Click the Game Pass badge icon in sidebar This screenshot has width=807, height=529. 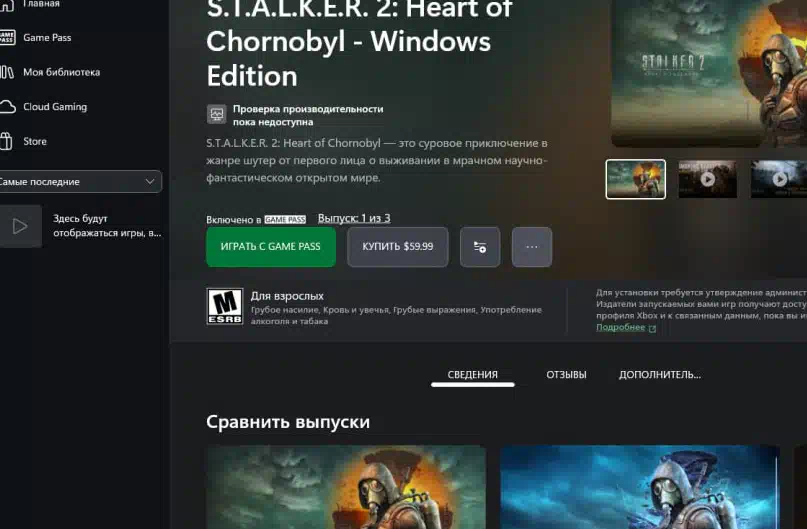point(7,38)
